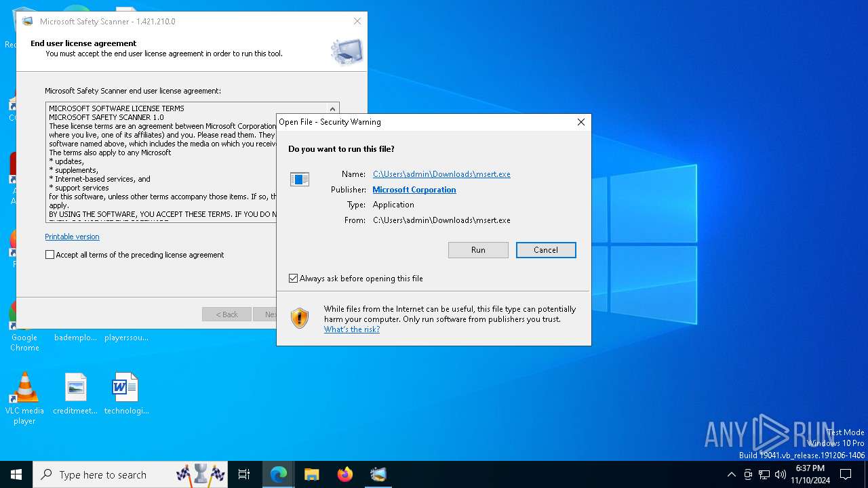Select the bademplo desktop file
868x488 pixels.
click(75, 337)
